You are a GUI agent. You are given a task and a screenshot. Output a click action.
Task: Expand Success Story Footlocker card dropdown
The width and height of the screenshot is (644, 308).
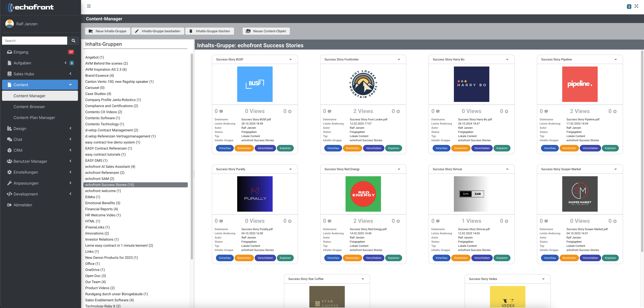[x=399, y=59]
